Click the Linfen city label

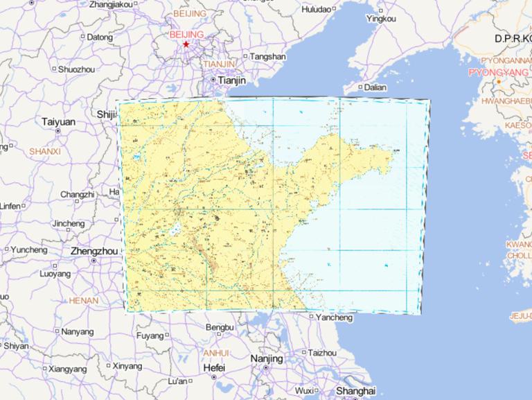[10, 206]
